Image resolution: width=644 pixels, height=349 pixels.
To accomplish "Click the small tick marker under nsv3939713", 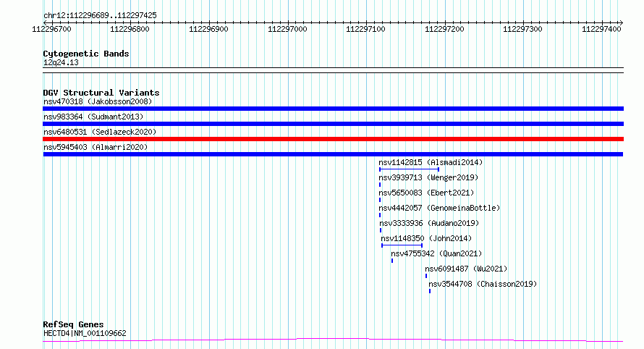I will point(380,185).
